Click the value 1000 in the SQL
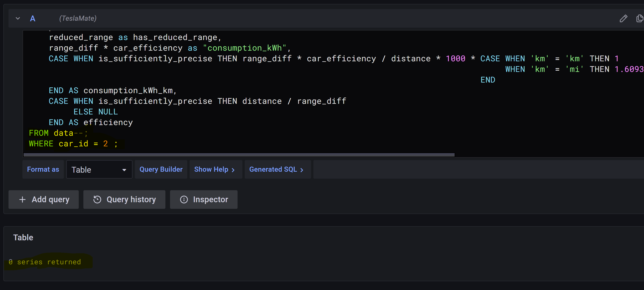 click(x=456, y=59)
